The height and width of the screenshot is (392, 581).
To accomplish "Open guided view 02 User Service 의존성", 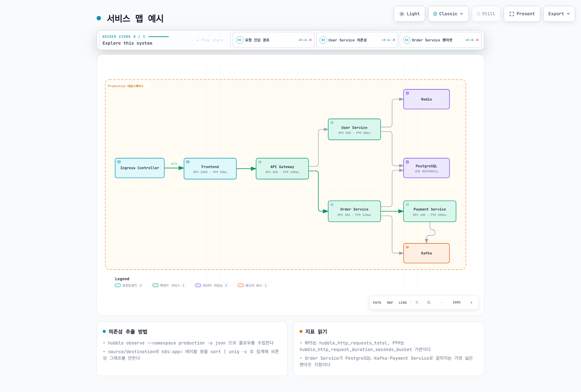I will pos(357,40).
